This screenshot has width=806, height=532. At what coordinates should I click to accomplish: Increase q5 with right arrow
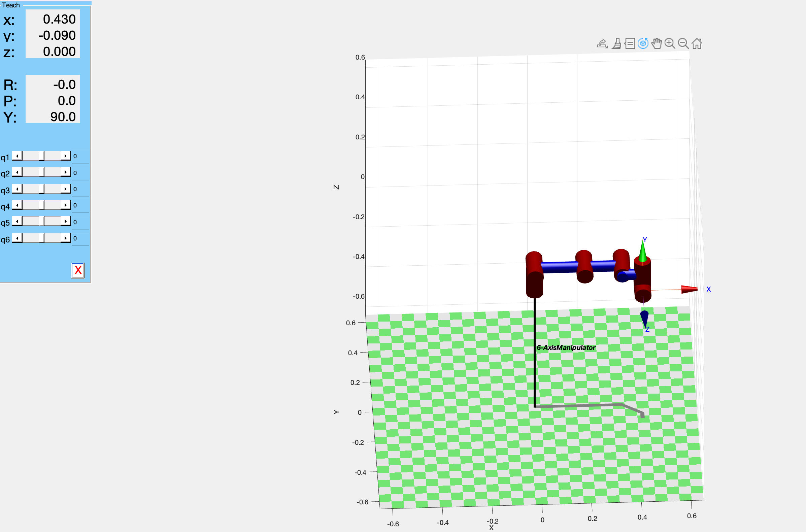(x=65, y=221)
